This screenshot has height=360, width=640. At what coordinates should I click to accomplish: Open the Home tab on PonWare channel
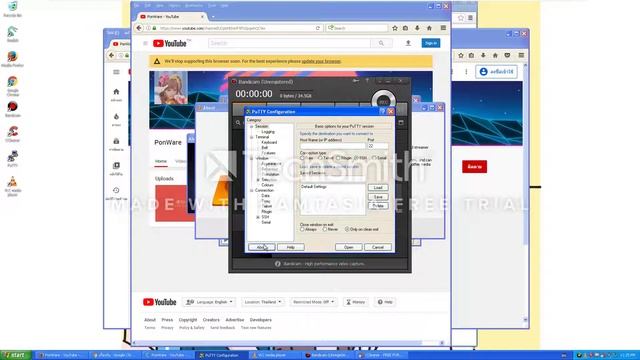pyautogui.click(x=161, y=161)
